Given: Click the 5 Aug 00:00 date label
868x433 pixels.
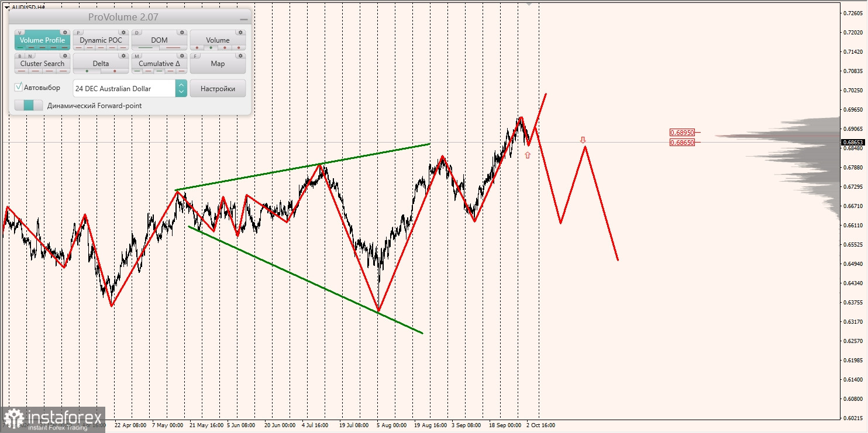Looking at the screenshot, I should pyautogui.click(x=391, y=425).
